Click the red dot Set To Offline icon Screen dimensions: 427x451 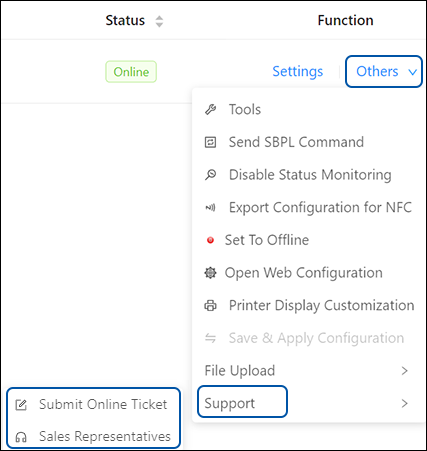210,240
